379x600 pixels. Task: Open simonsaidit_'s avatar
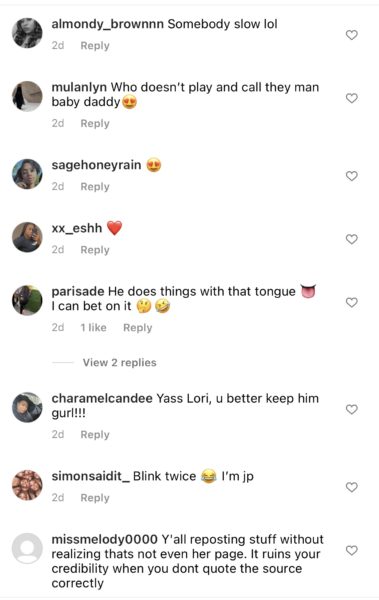[x=27, y=485]
